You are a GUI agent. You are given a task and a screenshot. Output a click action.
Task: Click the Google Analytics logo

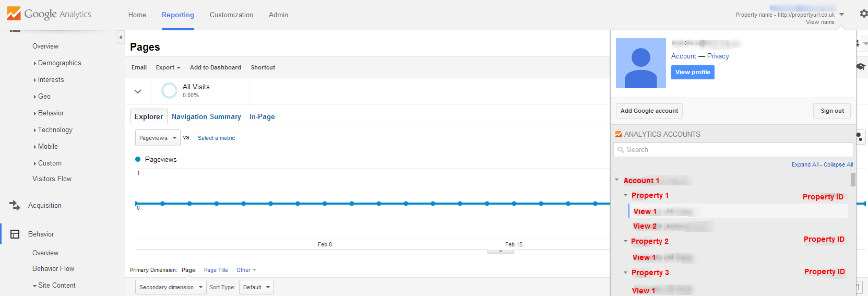49,14
